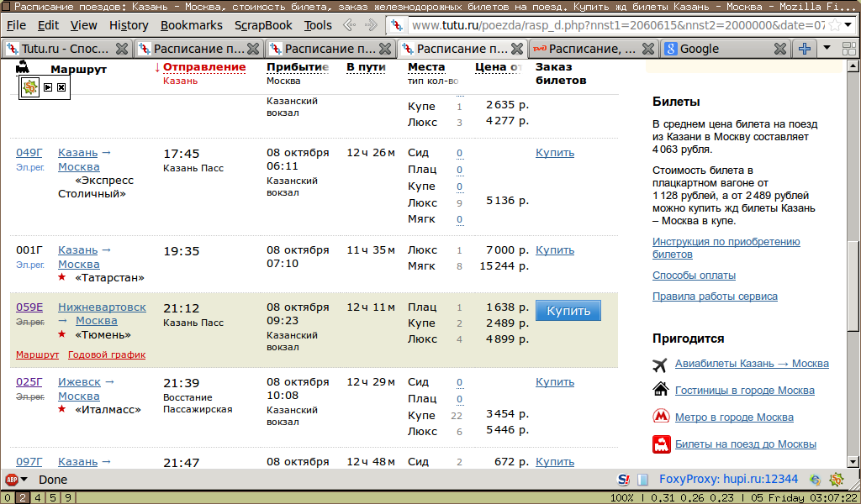Open the History menu

129,25
